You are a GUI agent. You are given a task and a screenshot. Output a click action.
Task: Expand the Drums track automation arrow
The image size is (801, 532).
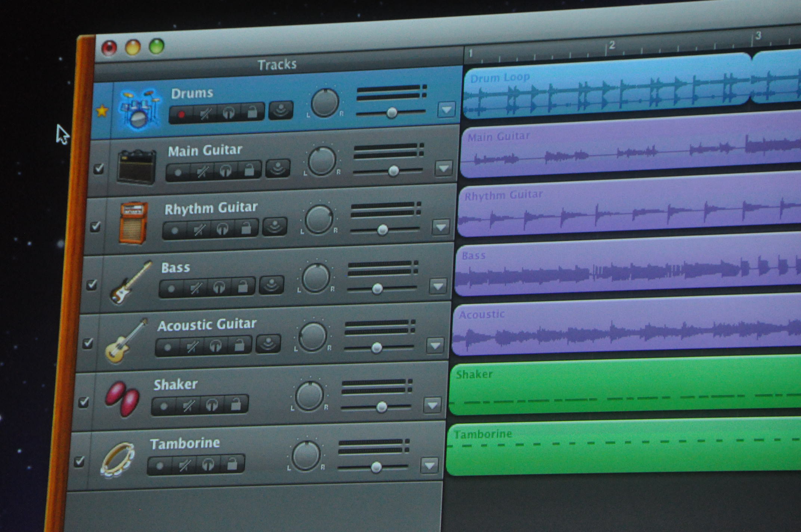point(447,109)
